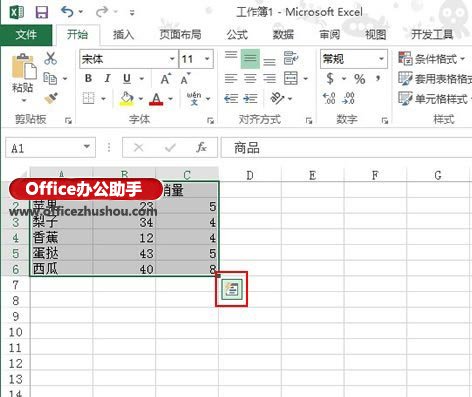Apply percent style

359,79
